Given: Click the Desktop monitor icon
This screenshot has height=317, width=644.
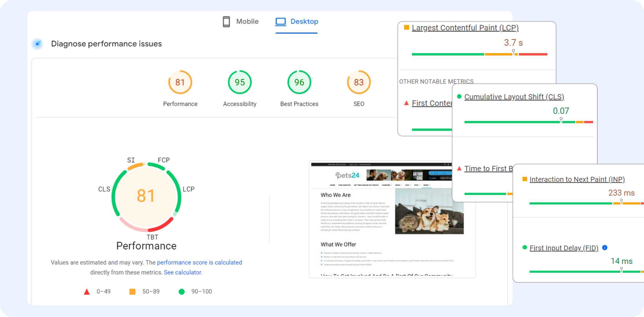Looking at the screenshot, I should [281, 22].
